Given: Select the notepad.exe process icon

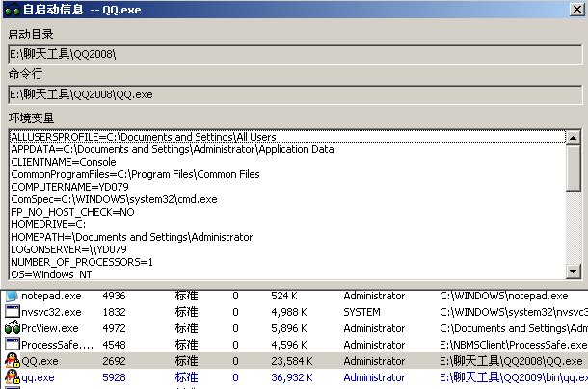Looking at the screenshot, I should pos(12,296).
